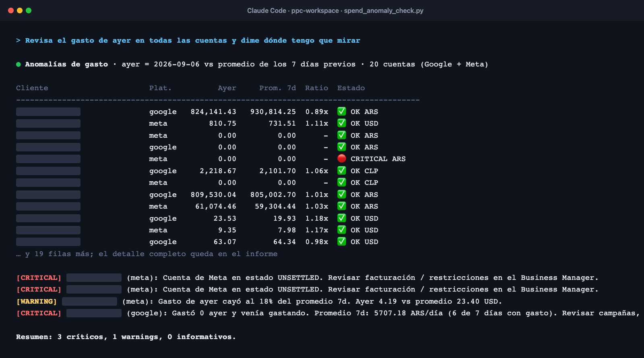Image resolution: width=644 pixels, height=358 pixels.
Task: Click the check icon in the 63.07 row
Action: click(342, 242)
